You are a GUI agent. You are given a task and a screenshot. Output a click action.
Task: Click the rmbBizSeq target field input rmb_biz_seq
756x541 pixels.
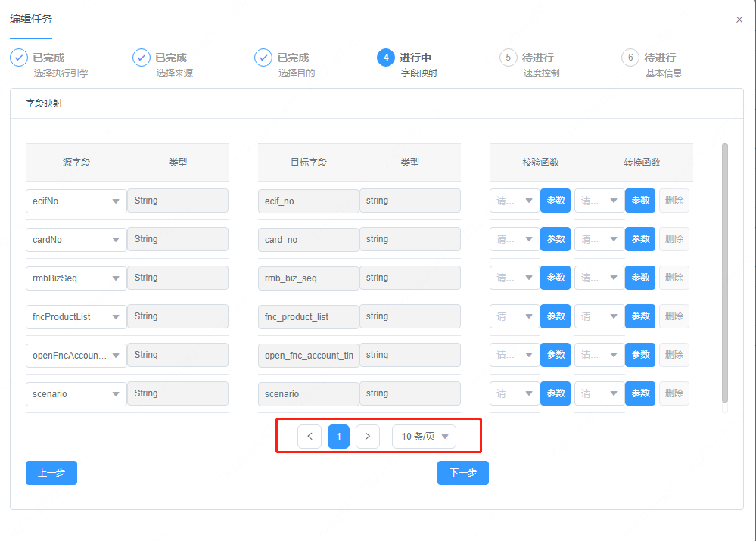click(x=308, y=277)
